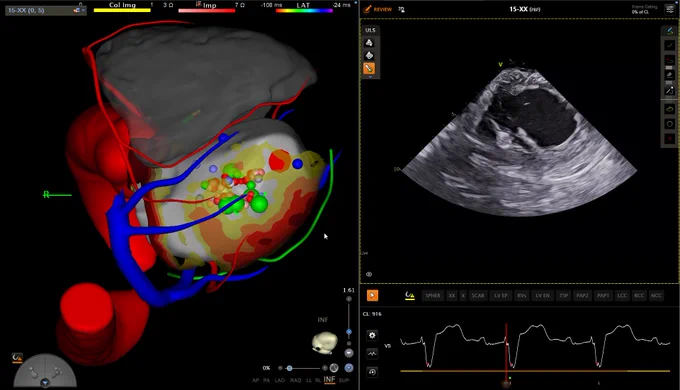Image resolution: width=680 pixels, height=390 pixels.
Task: Select the RCC tag button
Action: [x=639, y=295]
